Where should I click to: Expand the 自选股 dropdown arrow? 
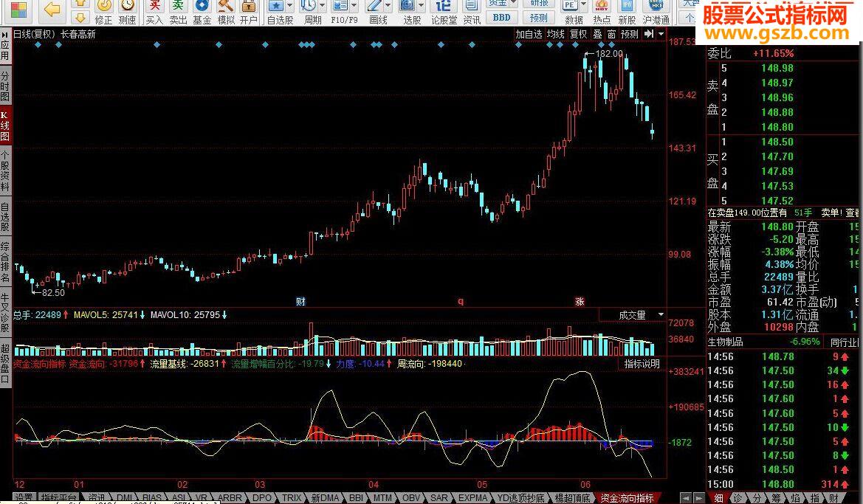click(x=290, y=6)
